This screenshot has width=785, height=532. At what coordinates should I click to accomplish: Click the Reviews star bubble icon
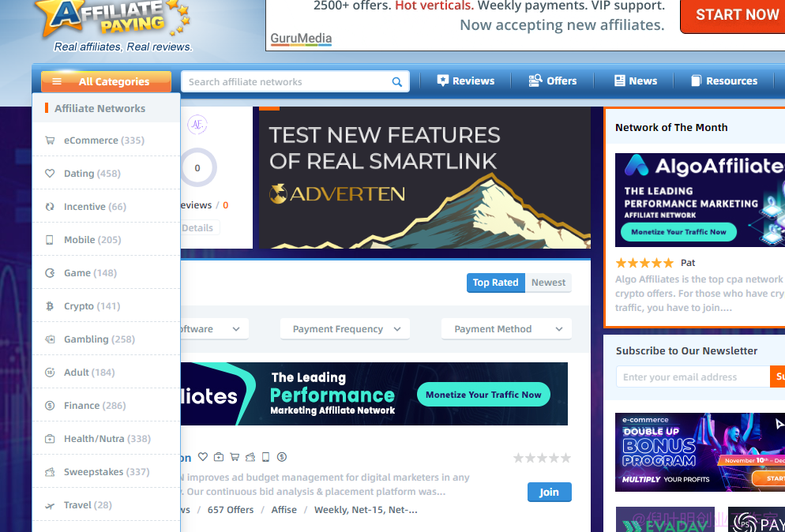pyautogui.click(x=442, y=81)
